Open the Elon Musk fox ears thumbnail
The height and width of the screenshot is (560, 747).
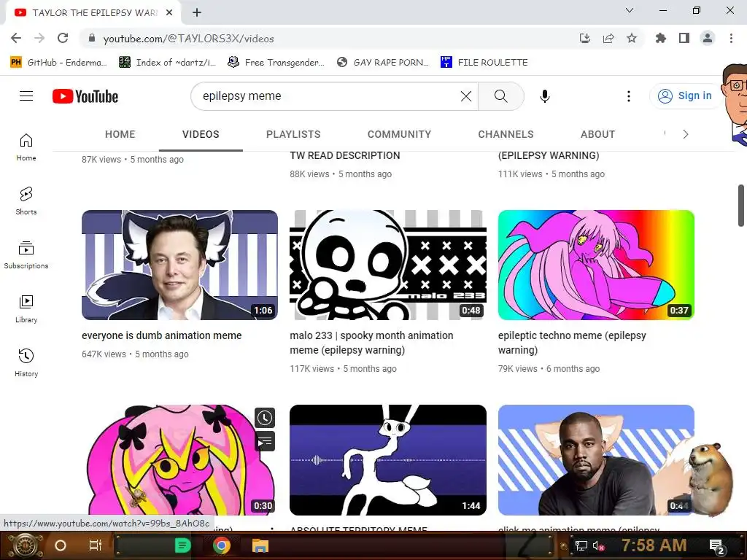click(x=179, y=265)
